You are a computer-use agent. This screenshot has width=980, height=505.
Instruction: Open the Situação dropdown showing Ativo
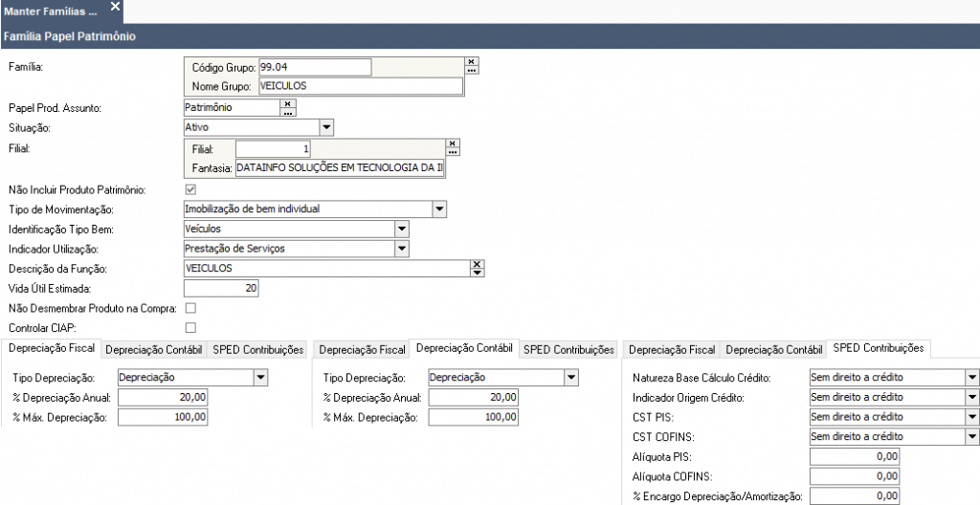point(326,127)
